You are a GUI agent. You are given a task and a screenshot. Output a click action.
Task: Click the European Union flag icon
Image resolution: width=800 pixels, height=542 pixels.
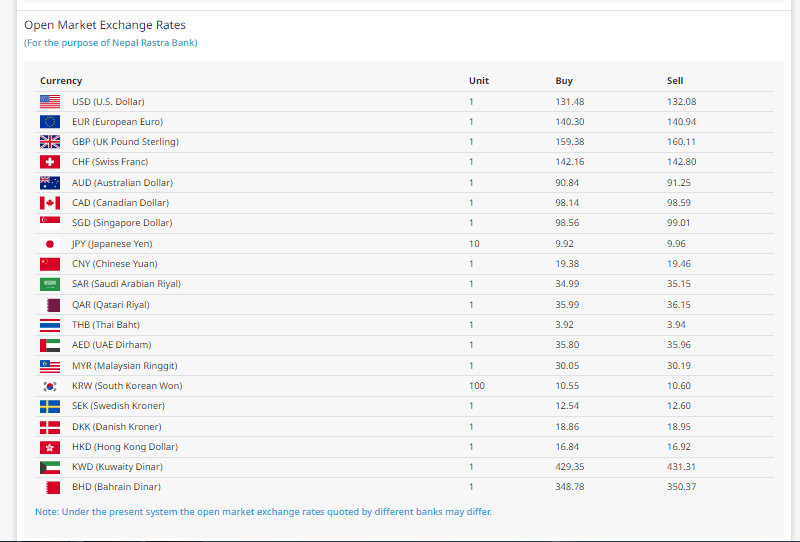click(50, 122)
